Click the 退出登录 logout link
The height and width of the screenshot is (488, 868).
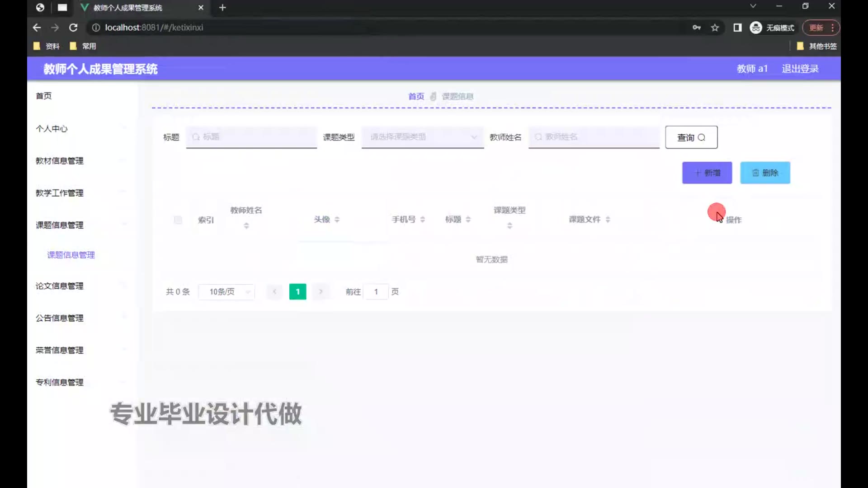800,69
